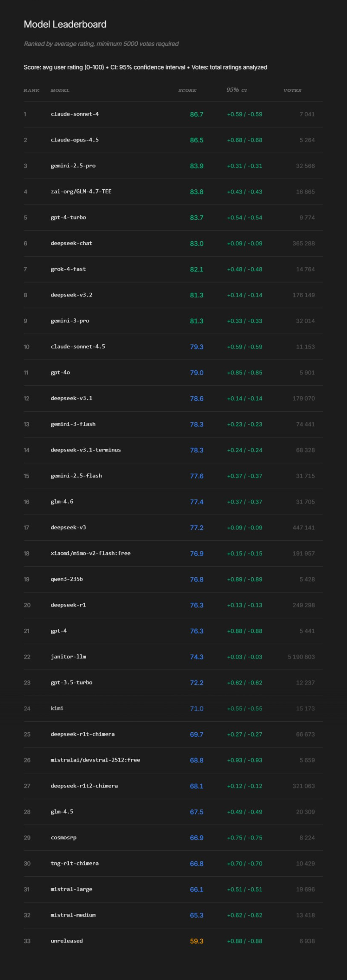
Task: Click the 74.3 score for janitor-llm
Action: [197, 657]
